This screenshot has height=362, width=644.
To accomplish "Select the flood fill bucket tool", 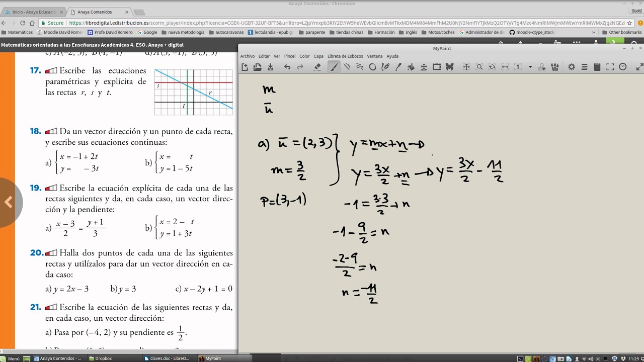I will [x=411, y=67].
